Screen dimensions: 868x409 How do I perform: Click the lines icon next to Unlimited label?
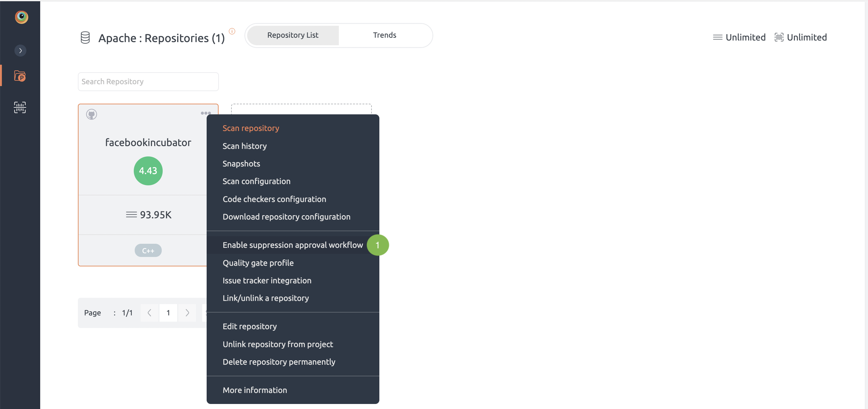718,38
